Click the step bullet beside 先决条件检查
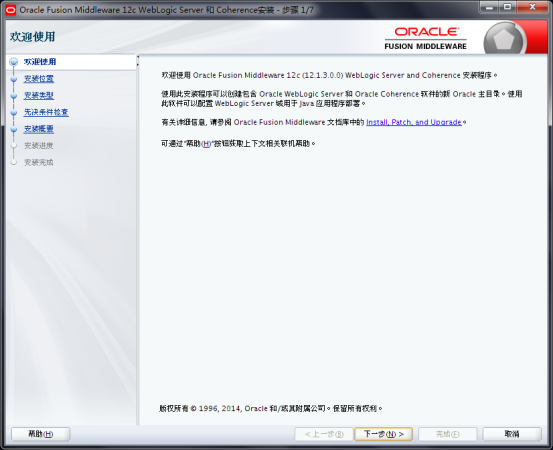This screenshot has width=553, height=450. point(14,112)
